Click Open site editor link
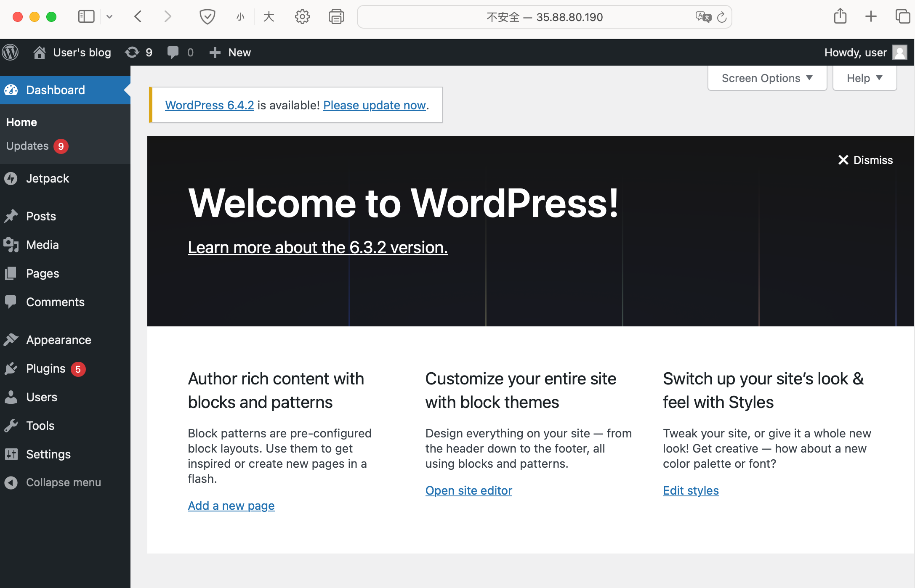Image resolution: width=915 pixels, height=588 pixels. pyautogui.click(x=469, y=490)
